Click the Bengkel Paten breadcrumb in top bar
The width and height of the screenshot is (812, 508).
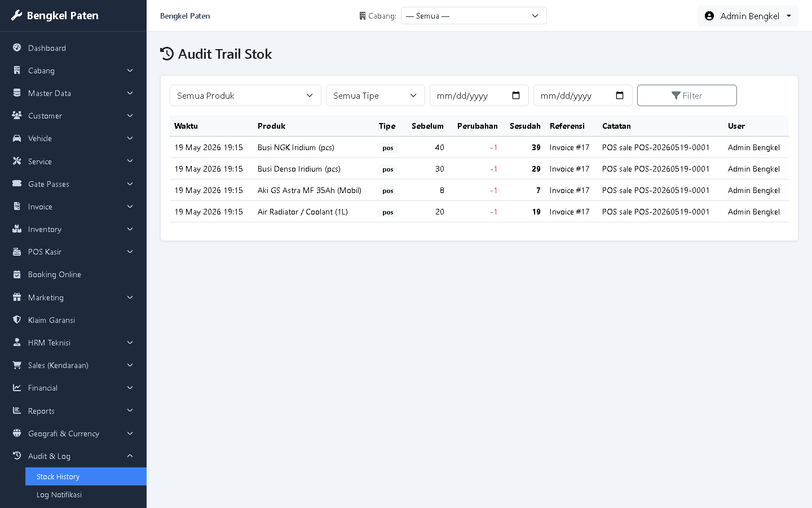[x=185, y=16]
